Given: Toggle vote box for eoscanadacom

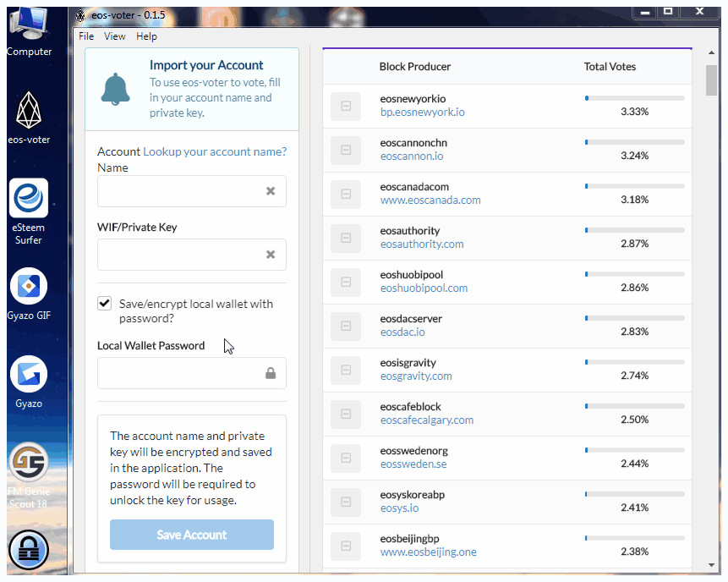Looking at the screenshot, I should [346, 194].
